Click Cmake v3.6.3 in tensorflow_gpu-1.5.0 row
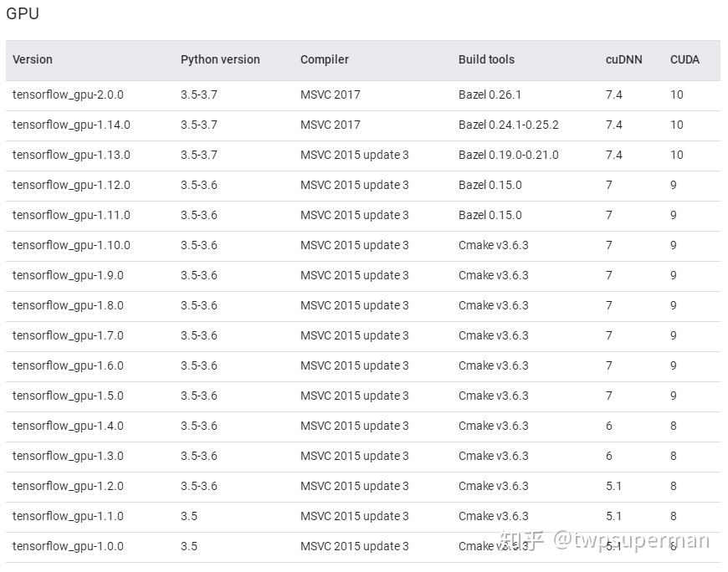728x572 pixels. point(493,396)
